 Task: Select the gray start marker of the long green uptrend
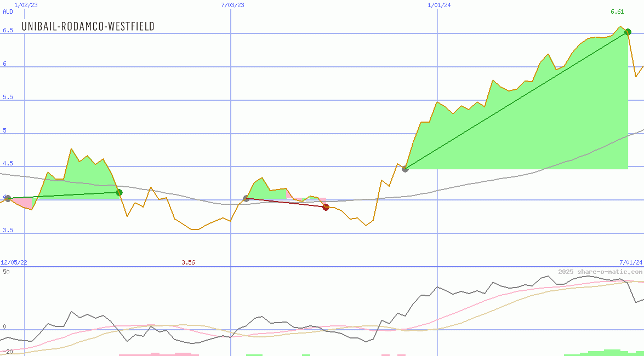click(405, 169)
